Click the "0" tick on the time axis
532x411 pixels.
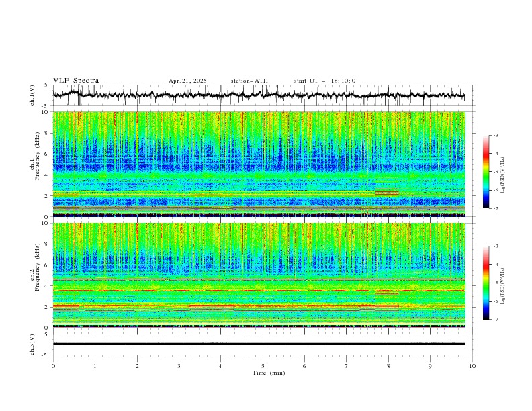point(53,366)
